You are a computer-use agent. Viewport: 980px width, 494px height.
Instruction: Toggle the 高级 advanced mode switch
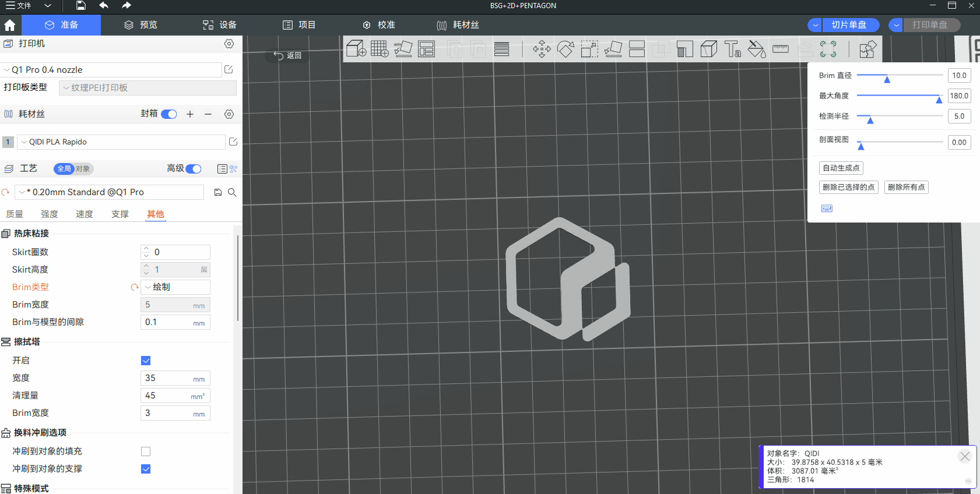pos(194,169)
